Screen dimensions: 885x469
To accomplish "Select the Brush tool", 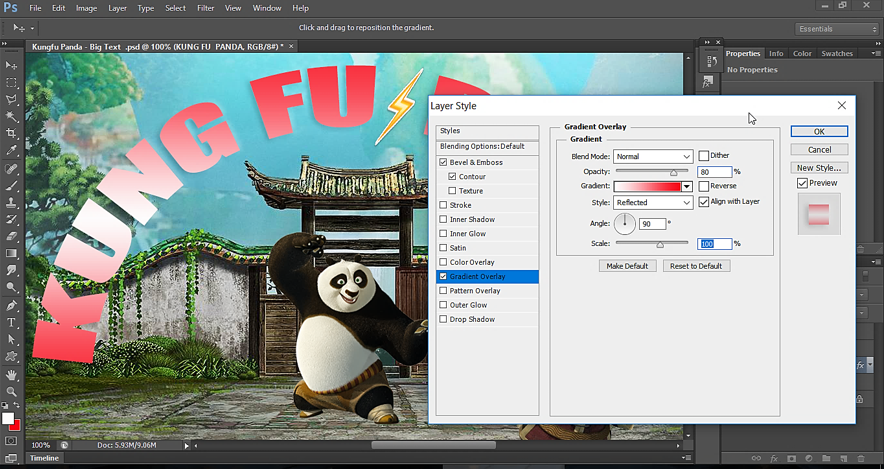I will (x=11, y=186).
